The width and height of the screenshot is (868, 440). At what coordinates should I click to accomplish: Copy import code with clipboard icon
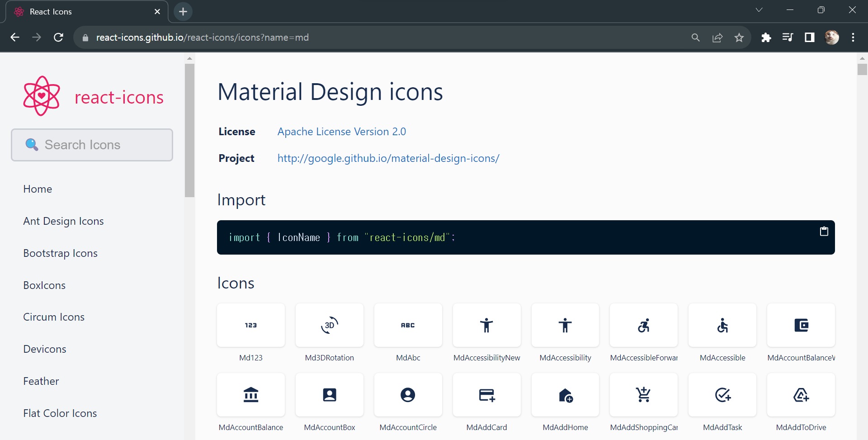tap(824, 231)
